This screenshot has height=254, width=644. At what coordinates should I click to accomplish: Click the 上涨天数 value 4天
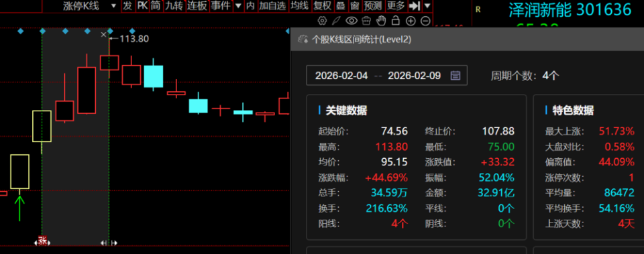tap(627, 224)
